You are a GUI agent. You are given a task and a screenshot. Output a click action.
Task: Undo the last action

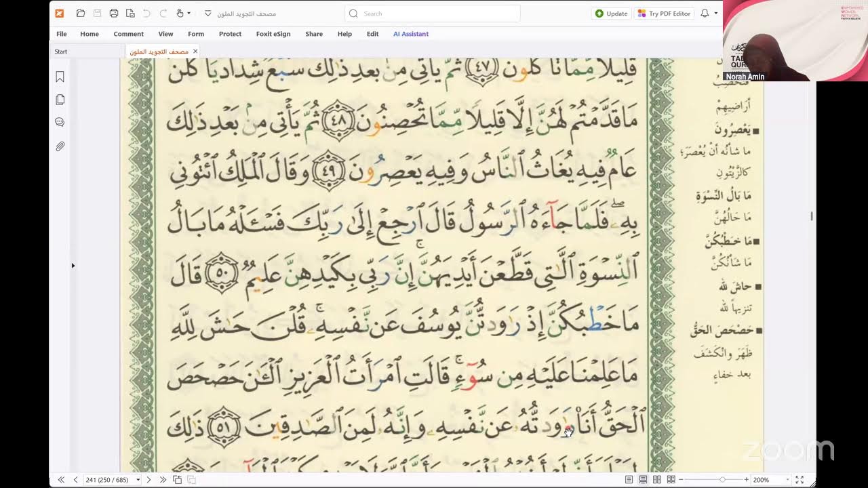148,14
